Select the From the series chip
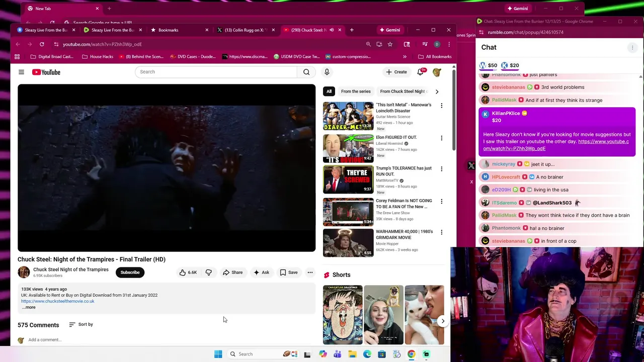The height and width of the screenshot is (362, 644). point(356,92)
